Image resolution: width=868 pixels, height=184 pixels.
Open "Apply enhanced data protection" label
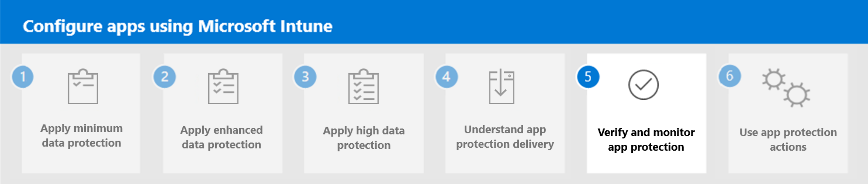(221, 137)
